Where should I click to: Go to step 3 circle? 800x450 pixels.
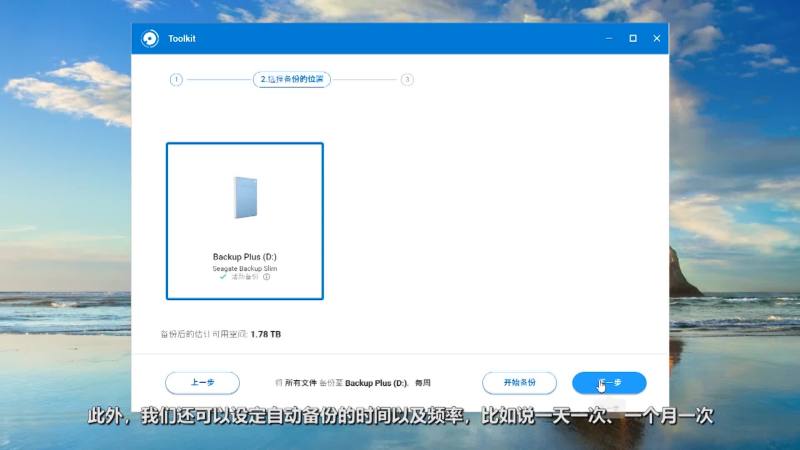coord(407,80)
